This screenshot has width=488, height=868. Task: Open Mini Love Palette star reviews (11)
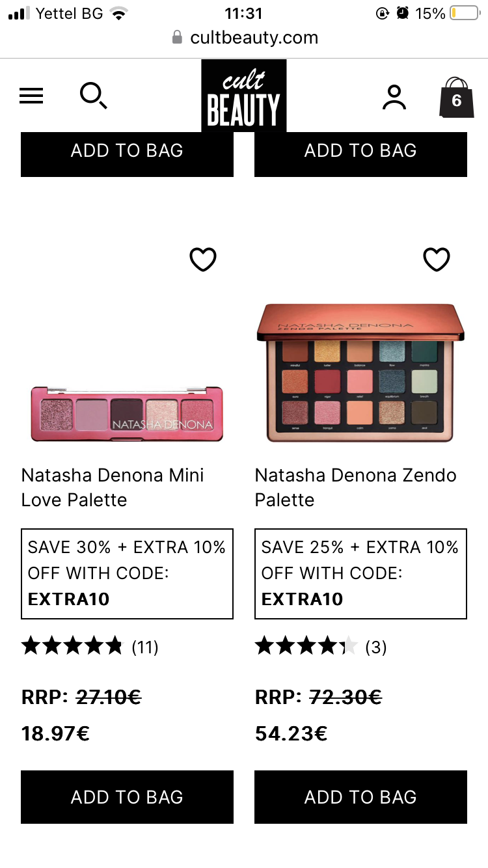90,646
